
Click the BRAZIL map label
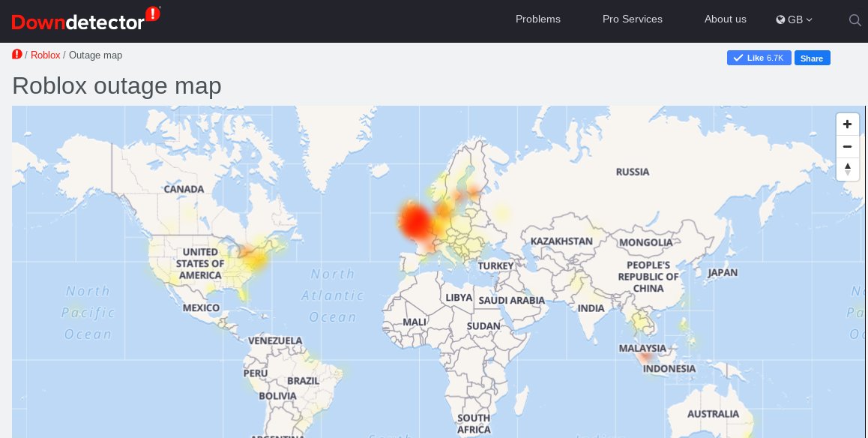[x=303, y=381]
